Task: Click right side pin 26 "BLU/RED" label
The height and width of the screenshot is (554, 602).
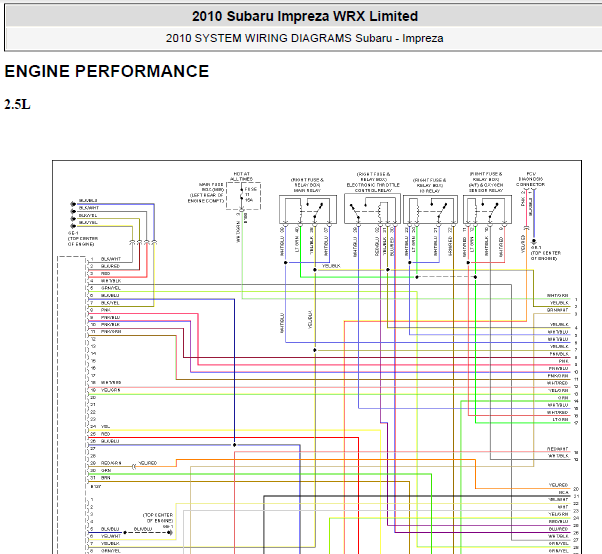Action: (559, 529)
